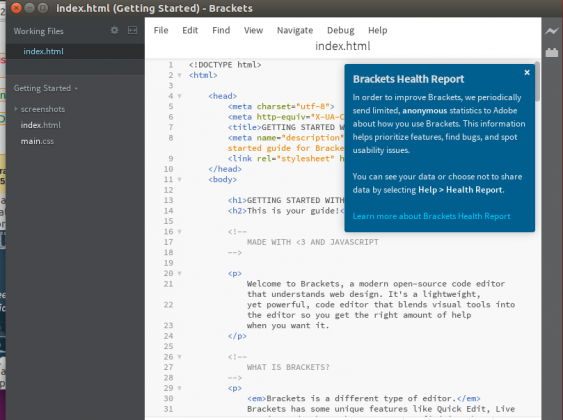Open the Debug menu

pos(340,31)
